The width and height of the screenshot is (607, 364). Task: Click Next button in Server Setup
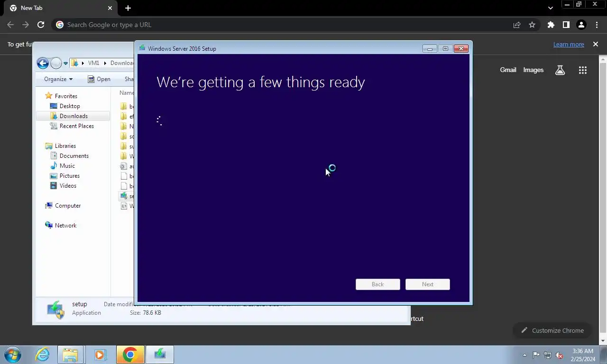(x=428, y=284)
